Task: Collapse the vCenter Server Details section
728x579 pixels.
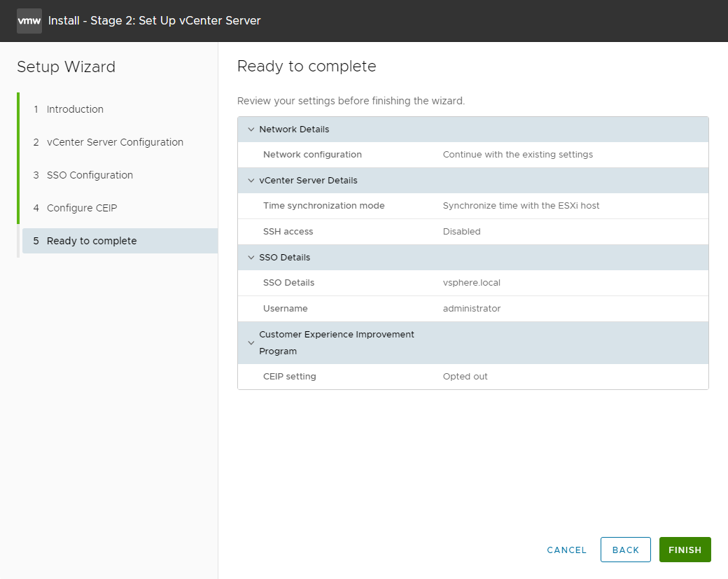Action: pyautogui.click(x=251, y=181)
